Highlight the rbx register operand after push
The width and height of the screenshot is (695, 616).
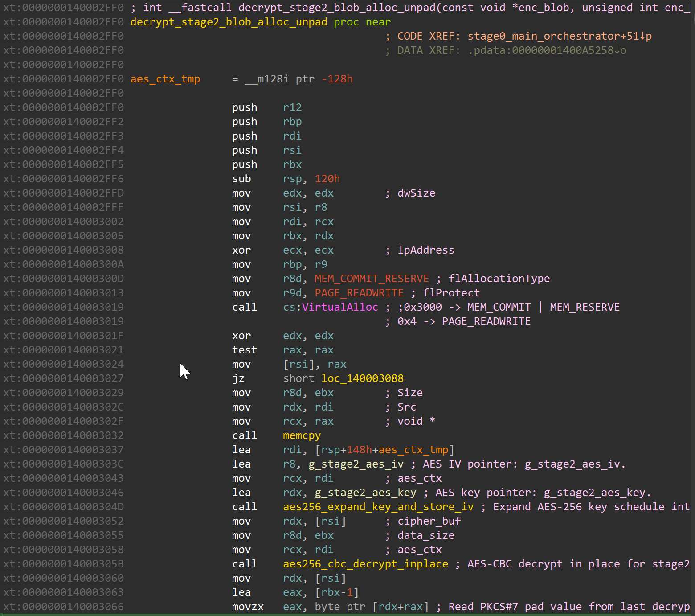(292, 164)
